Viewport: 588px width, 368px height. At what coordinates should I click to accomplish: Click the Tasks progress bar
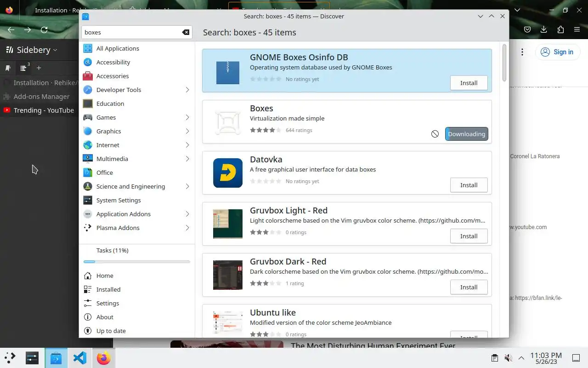[137, 262]
